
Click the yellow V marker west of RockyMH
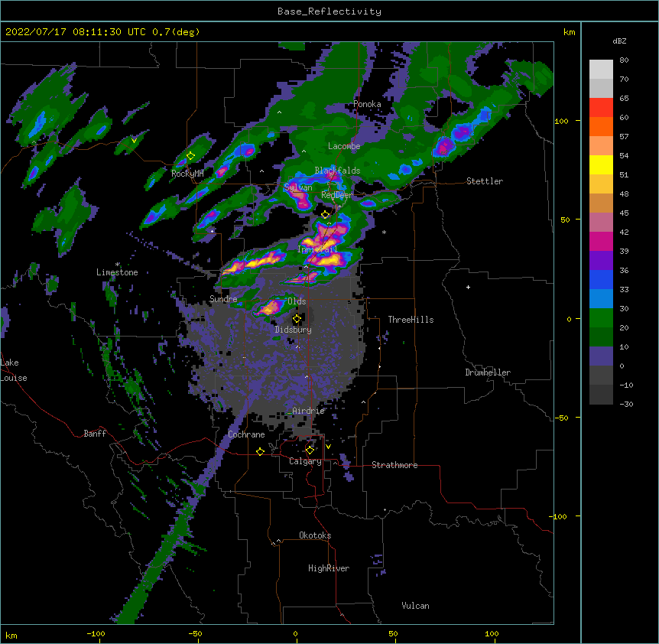pos(134,141)
